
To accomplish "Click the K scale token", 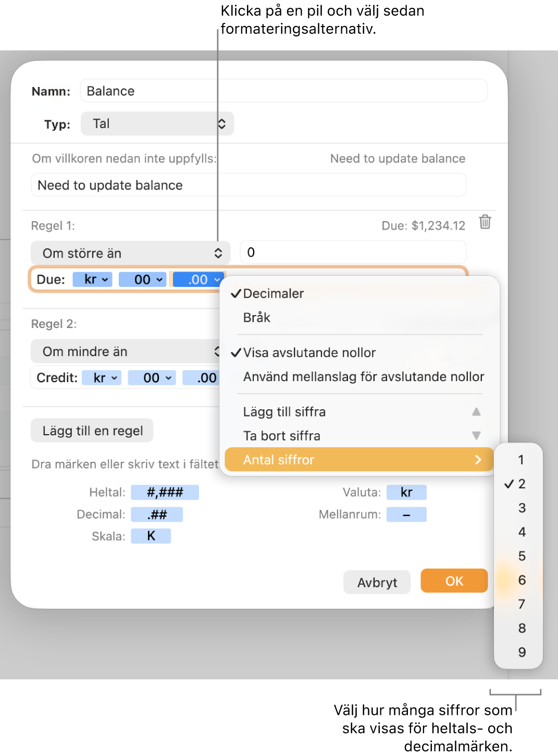I will pyautogui.click(x=151, y=536).
